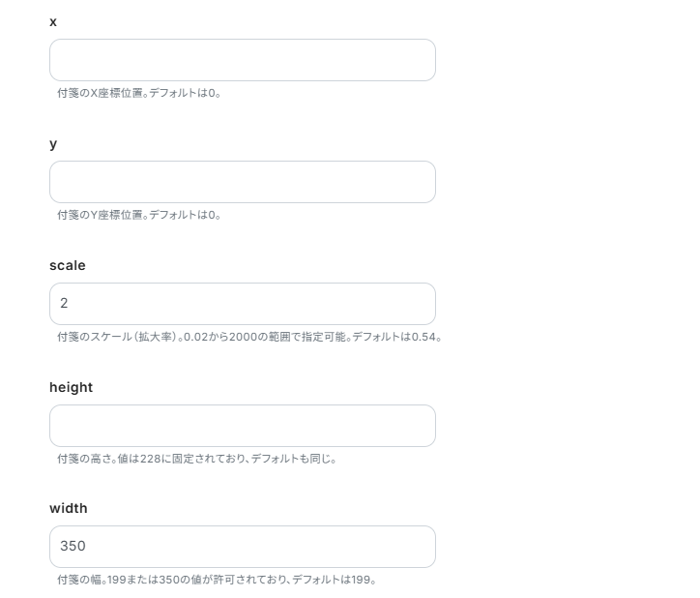This screenshot has width=700, height=598.
Task: Click the "x" field label
Action: (x=53, y=22)
